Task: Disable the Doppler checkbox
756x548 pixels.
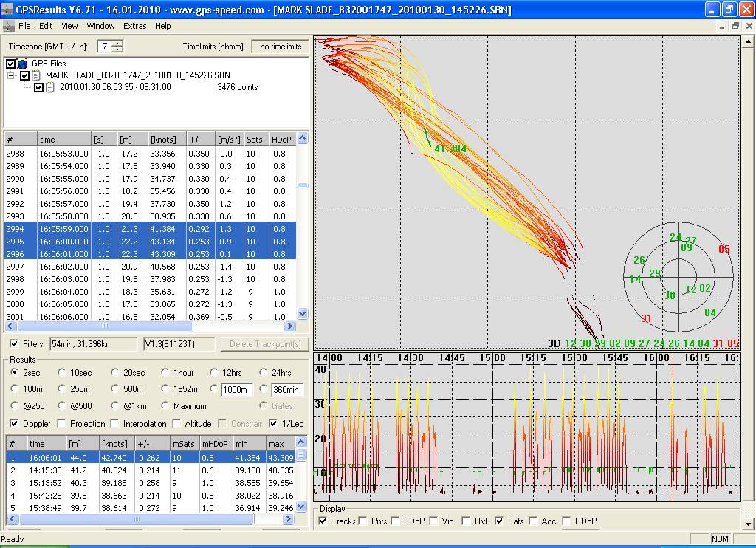Action: pyautogui.click(x=14, y=424)
